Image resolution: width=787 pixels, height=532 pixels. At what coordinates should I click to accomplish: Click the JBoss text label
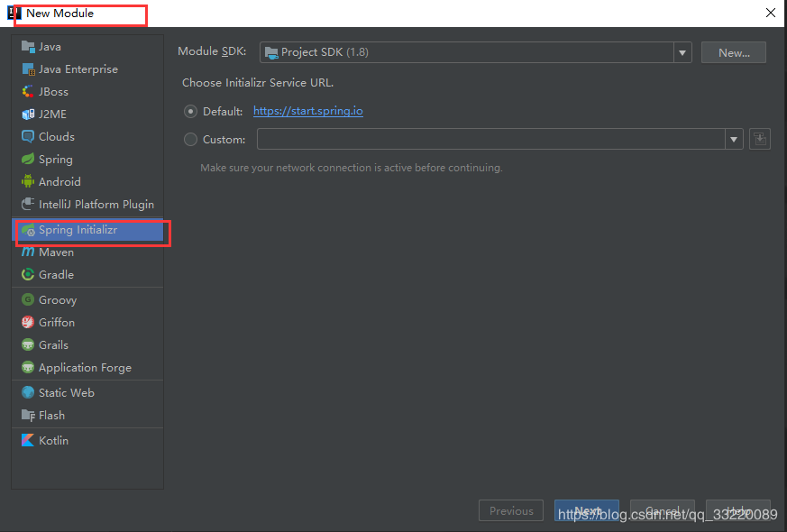tap(54, 92)
